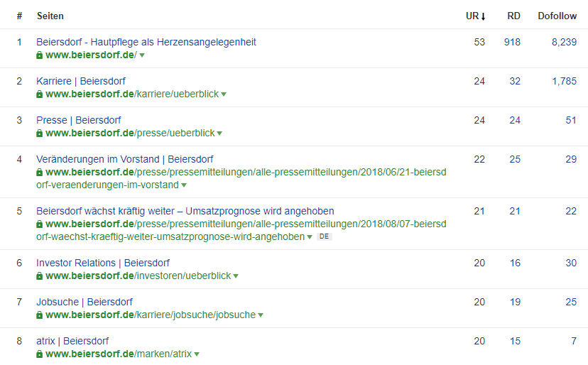Screen dimensions: 588x365
Task: Open the karriere/jobsuche/jobsuche URL link
Action: 151,315
